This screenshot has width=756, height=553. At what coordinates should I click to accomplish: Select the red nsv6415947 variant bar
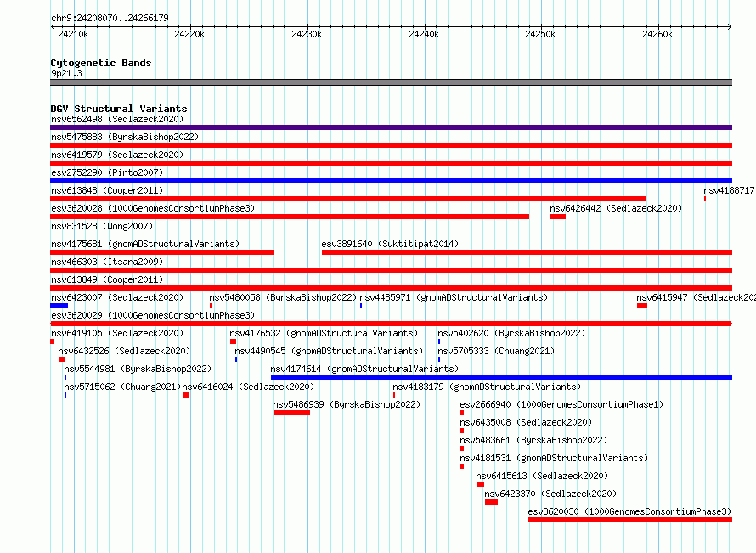[x=641, y=306]
